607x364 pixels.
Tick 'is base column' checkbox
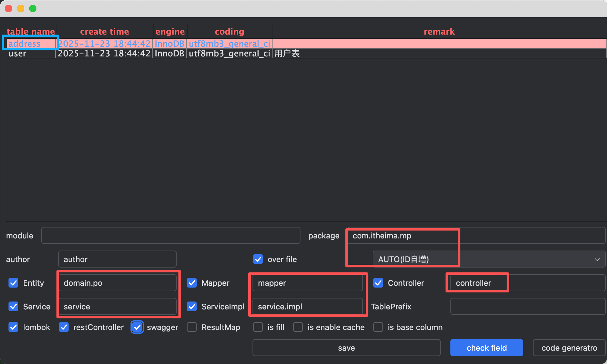378,327
